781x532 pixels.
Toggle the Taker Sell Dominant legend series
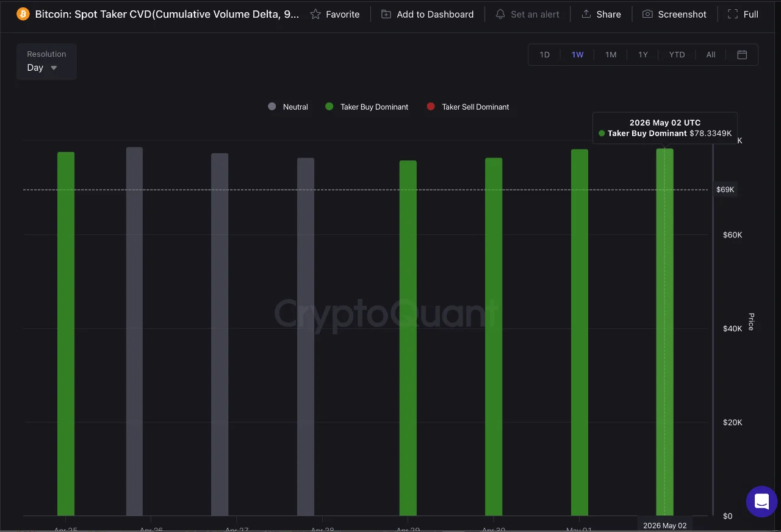[468, 107]
